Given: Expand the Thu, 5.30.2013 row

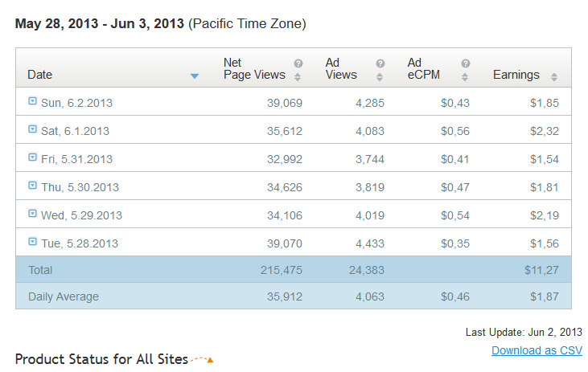Looking at the screenshot, I should coord(32,186).
